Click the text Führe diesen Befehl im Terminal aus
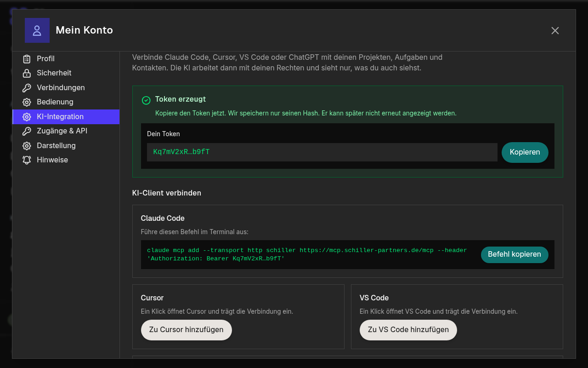Screen dimensions: 588x368 pyautogui.click(x=194, y=232)
